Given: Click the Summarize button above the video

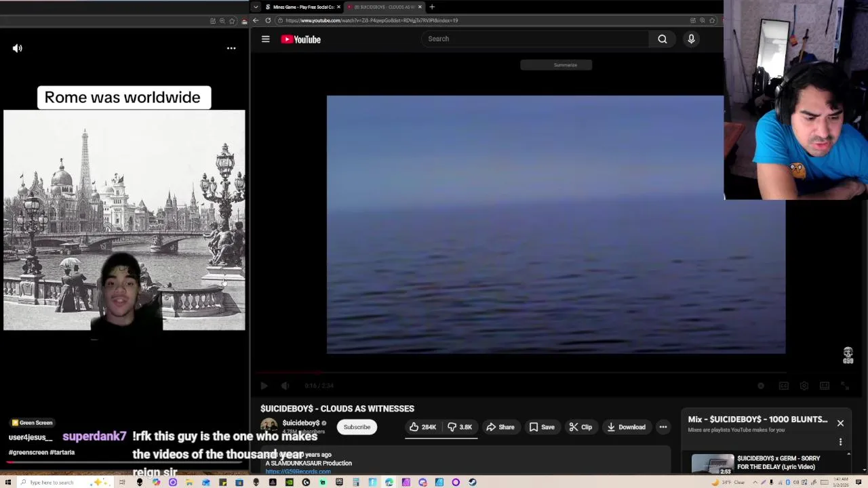Looking at the screenshot, I should point(556,65).
